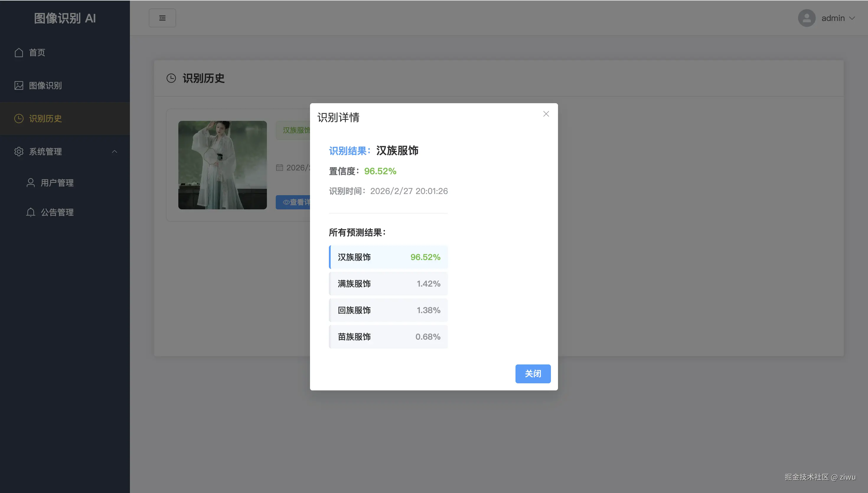This screenshot has width=868, height=493.
Task: Click the admin avatar icon in top bar
Action: [807, 18]
